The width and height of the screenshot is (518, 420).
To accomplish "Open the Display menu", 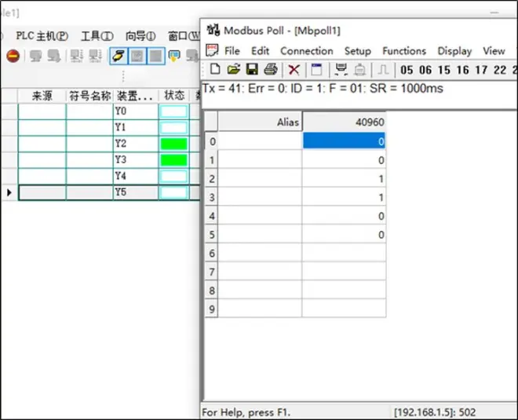I will tap(454, 51).
